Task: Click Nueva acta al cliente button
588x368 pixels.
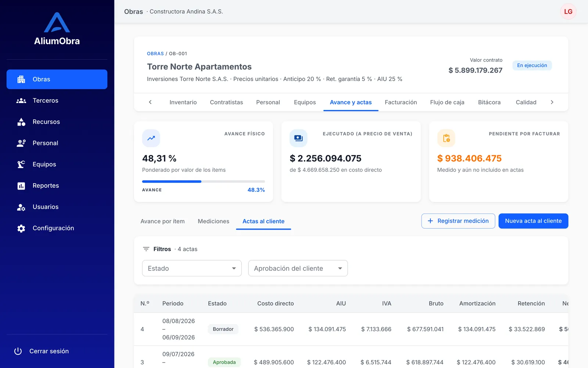Action: click(x=533, y=221)
